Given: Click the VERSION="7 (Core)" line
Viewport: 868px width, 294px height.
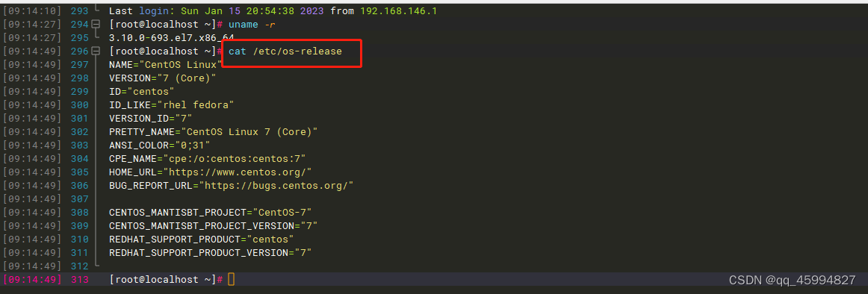Looking at the screenshot, I should (163, 78).
